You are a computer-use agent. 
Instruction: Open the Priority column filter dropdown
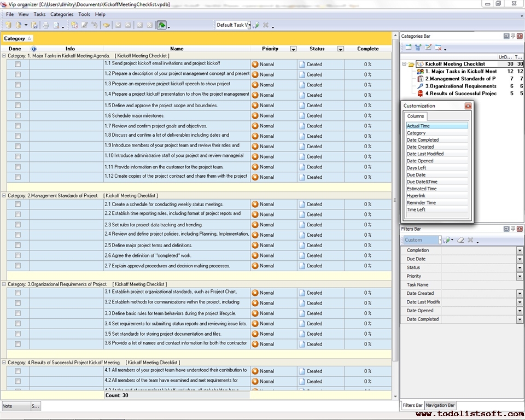[x=293, y=49]
